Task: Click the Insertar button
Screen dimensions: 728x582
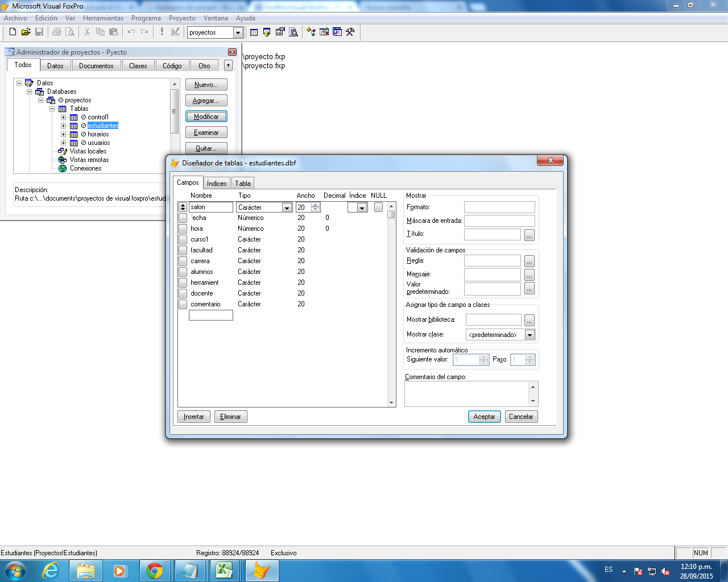Action: click(194, 417)
